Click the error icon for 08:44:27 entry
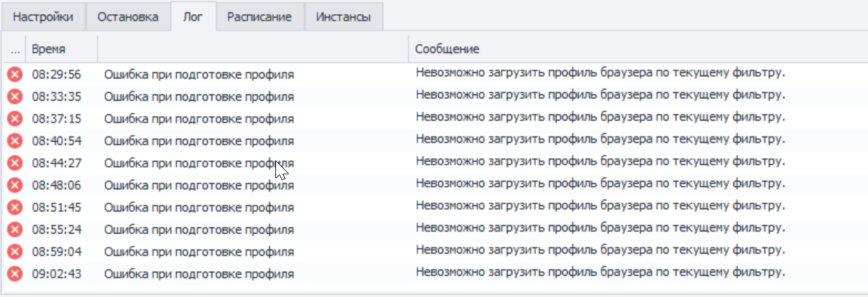 pyautogui.click(x=15, y=163)
